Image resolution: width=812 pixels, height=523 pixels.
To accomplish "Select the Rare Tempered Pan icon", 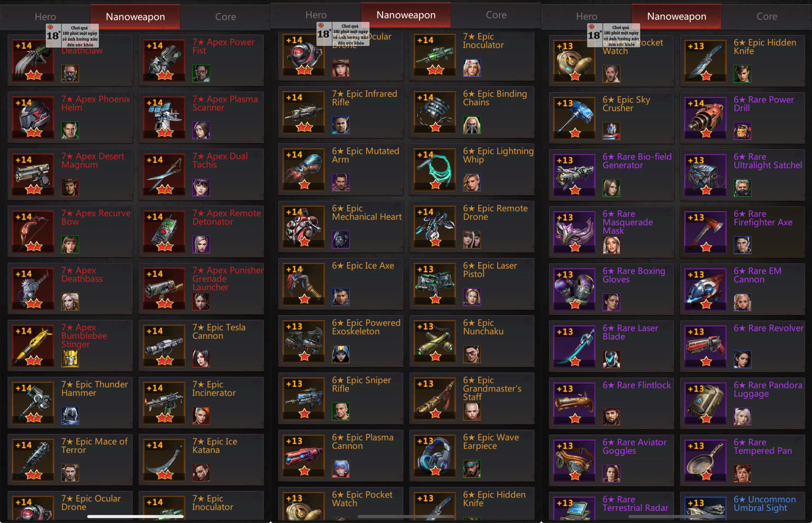I will pyautogui.click(x=705, y=461).
